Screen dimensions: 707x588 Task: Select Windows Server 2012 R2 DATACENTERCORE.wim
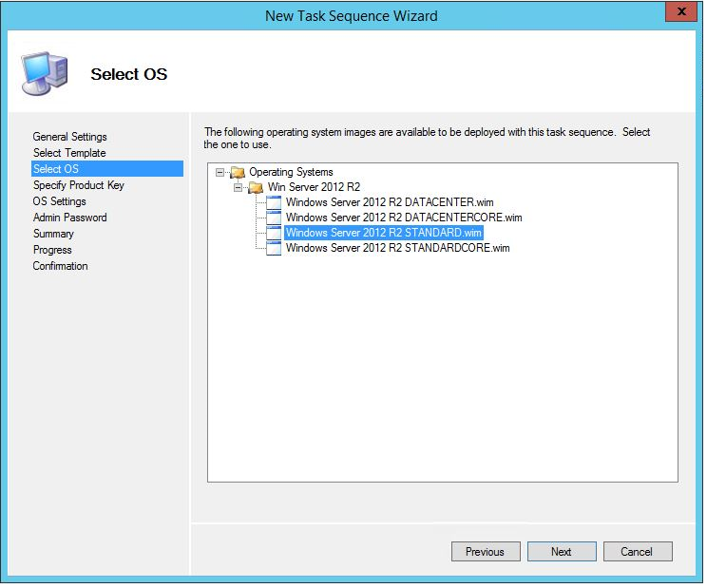pyautogui.click(x=404, y=218)
